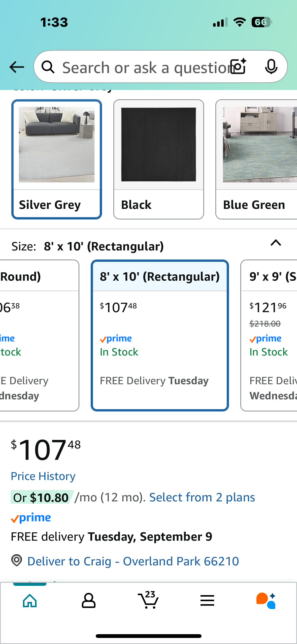Focus the Search or ask a question field
Viewport: 297px width, 644px height.
[145, 67]
